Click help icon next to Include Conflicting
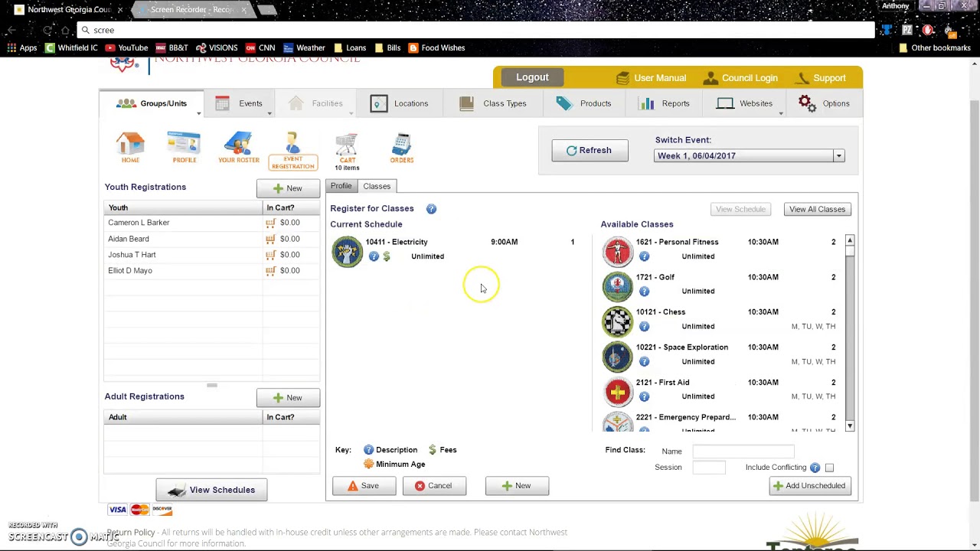 [x=815, y=468]
